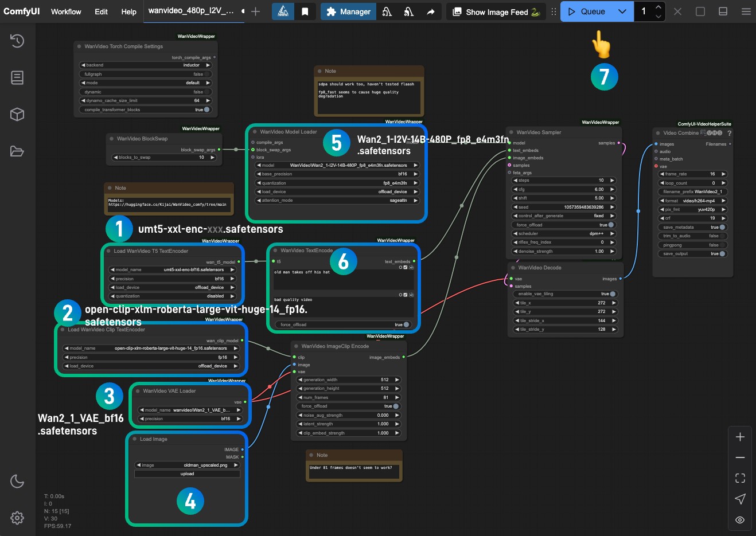
Task: Toggle pingpong in Video Combine
Action: (723, 245)
